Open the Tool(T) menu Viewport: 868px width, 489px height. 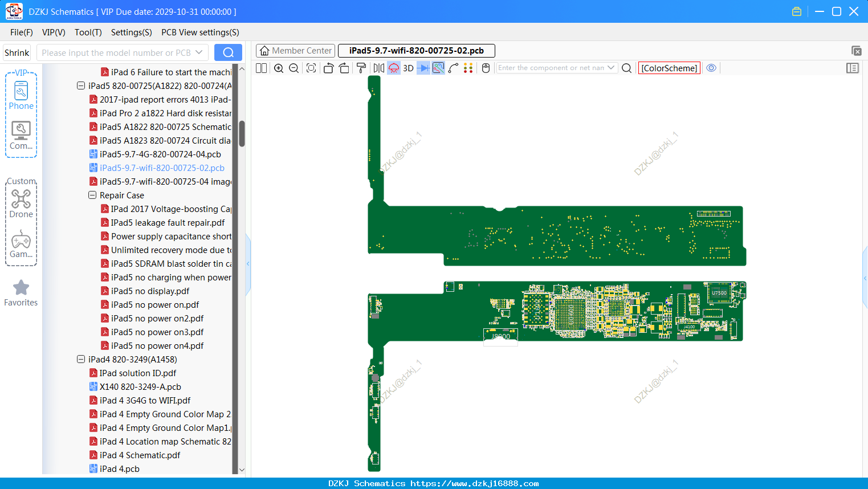tap(88, 32)
